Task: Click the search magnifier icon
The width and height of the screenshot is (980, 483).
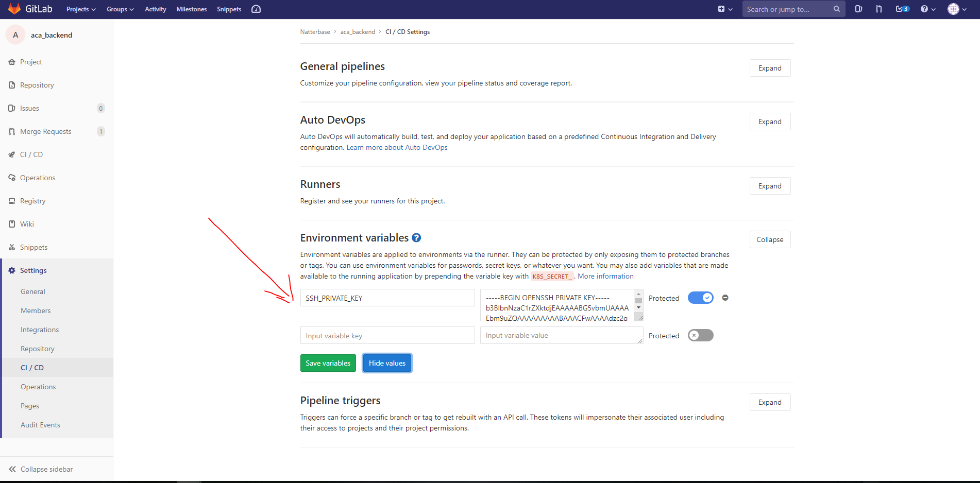Action: click(836, 9)
